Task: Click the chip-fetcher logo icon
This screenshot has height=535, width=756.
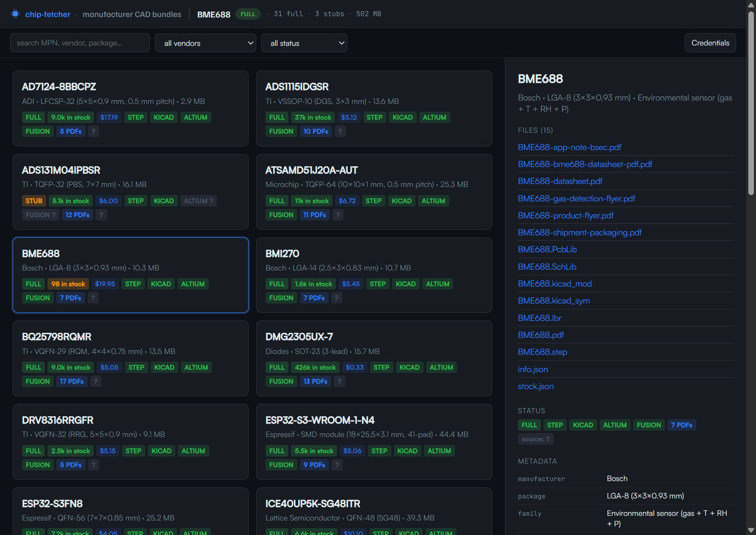Action: [15, 14]
